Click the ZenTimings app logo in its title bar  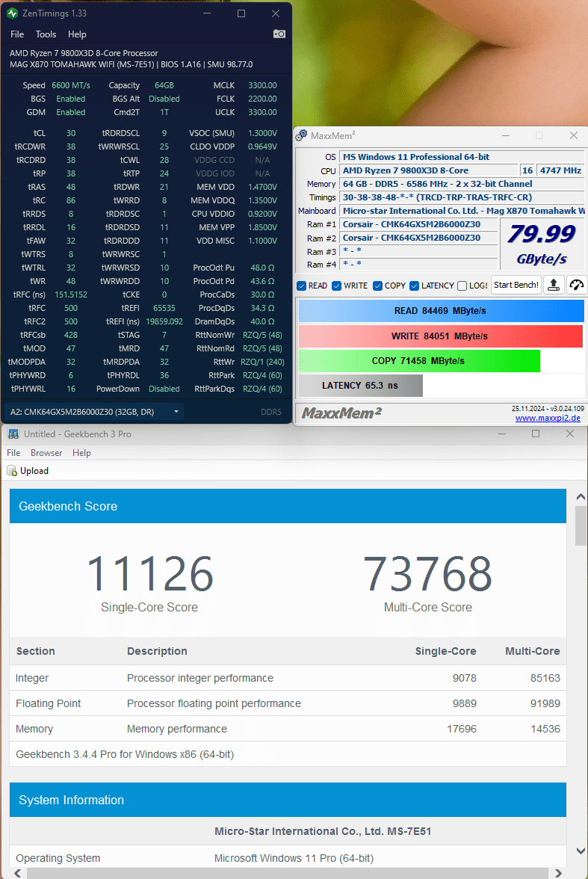(x=13, y=13)
